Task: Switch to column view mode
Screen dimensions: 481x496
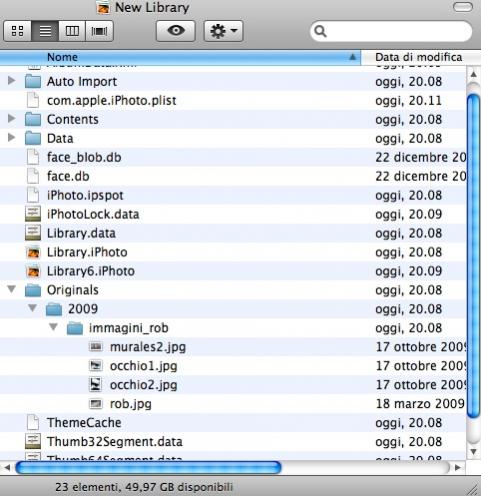Action: coord(72,31)
